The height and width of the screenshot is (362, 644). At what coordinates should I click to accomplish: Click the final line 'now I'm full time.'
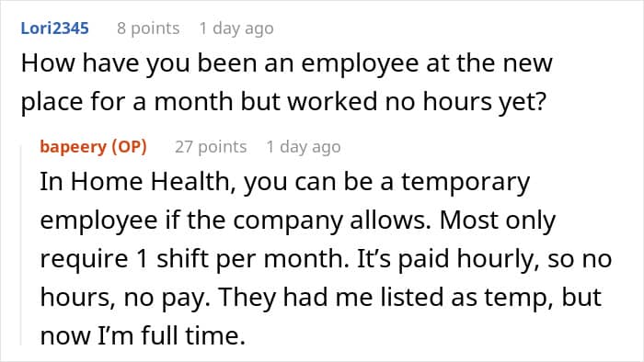(x=143, y=335)
